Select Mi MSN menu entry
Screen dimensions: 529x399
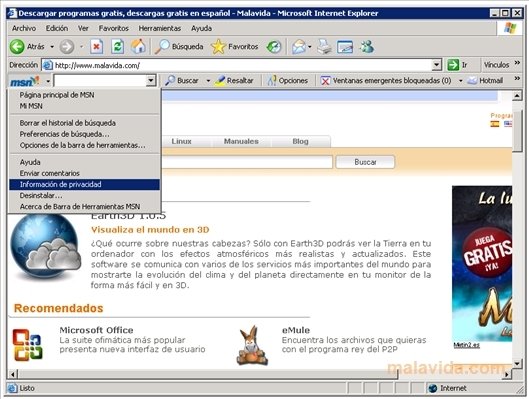[84, 106]
